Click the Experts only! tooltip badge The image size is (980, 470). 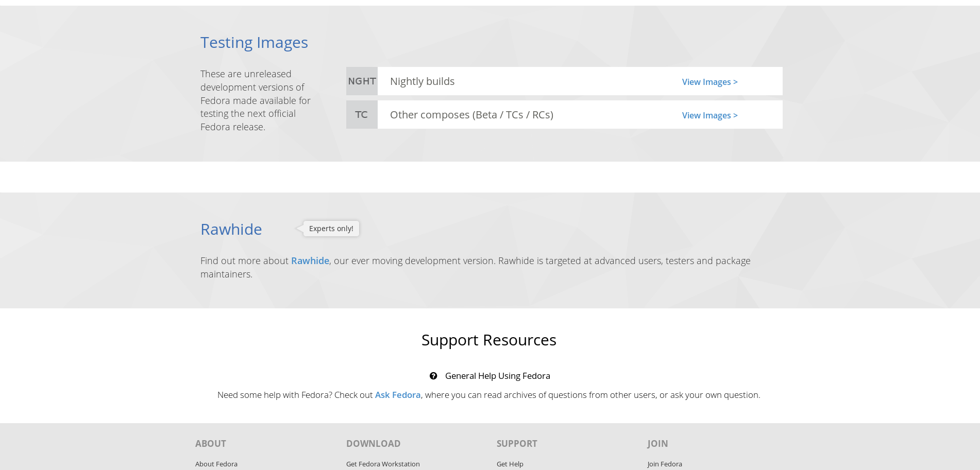331,229
